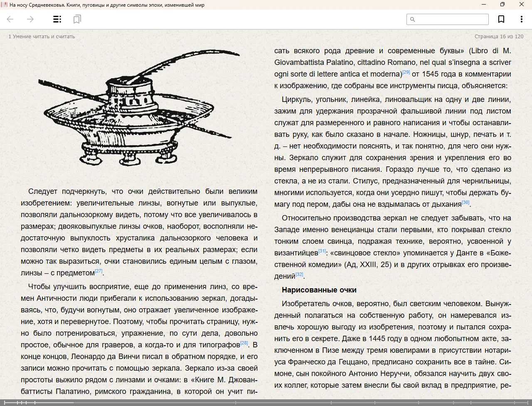Click the magnifier icon in search box
This screenshot has height=406, width=532.
point(413,20)
